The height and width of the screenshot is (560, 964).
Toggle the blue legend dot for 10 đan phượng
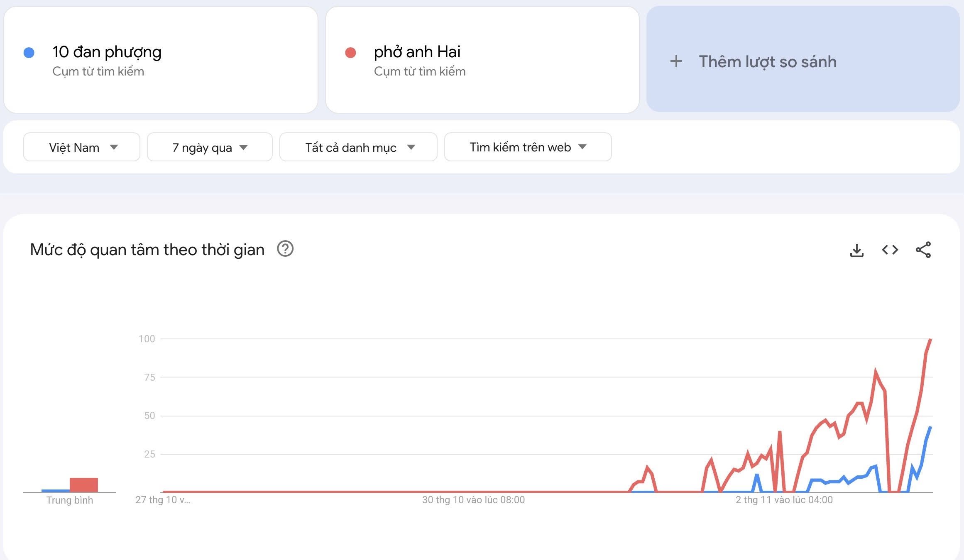pos(29,52)
